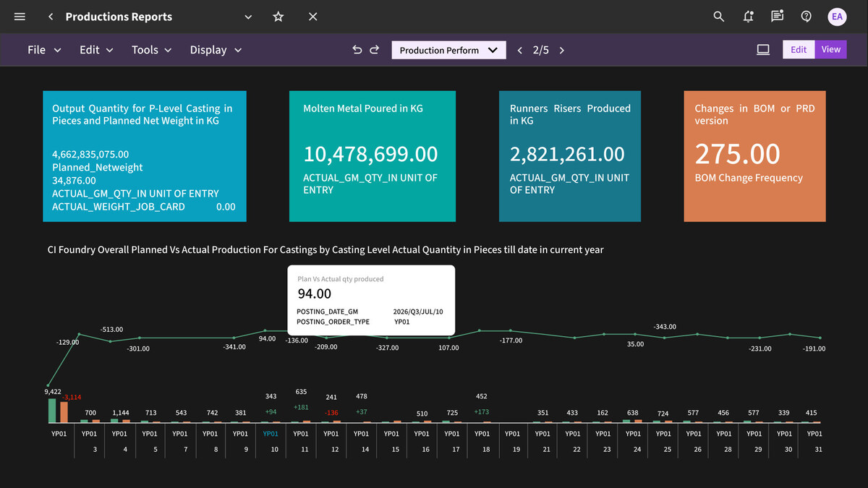Open the EA user profile avatar
Viewport: 868px width, 488px height.
838,17
